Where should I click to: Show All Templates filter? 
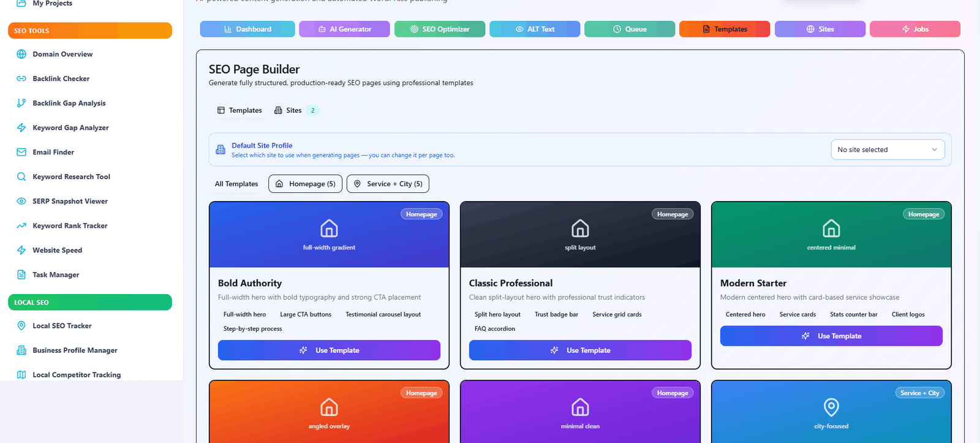(236, 184)
